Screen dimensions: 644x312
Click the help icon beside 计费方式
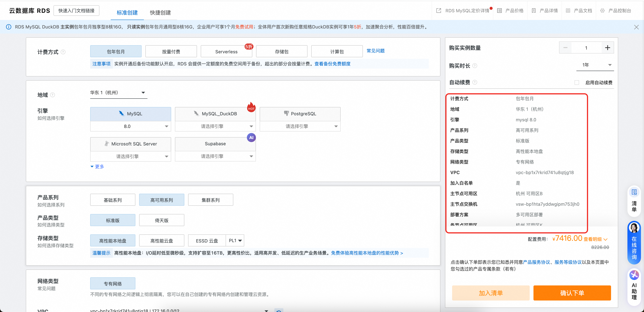[63, 52]
